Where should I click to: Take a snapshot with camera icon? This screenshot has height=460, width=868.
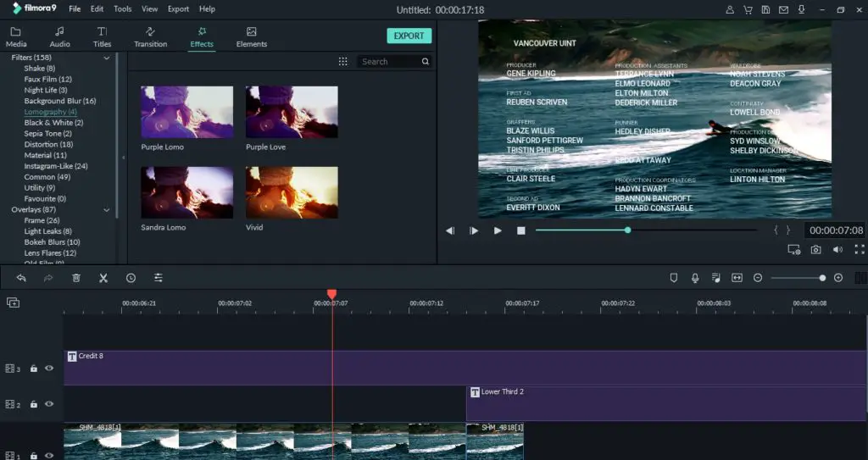tap(816, 250)
